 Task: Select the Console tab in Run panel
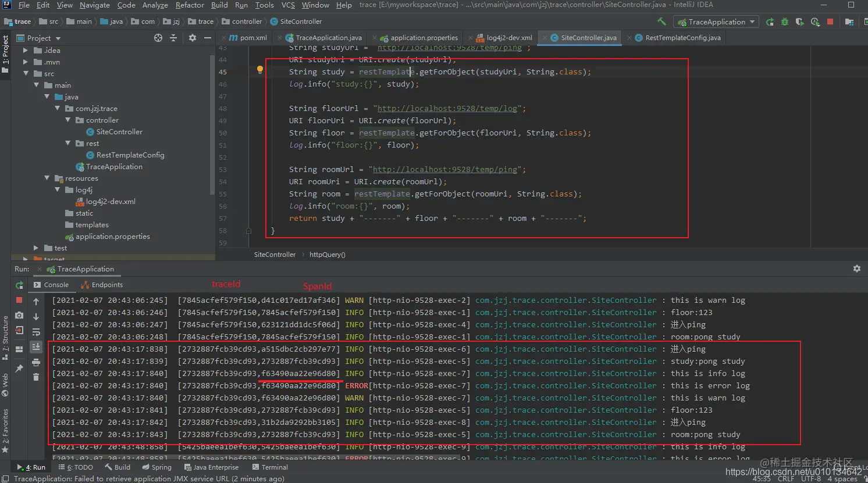[x=51, y=285]
